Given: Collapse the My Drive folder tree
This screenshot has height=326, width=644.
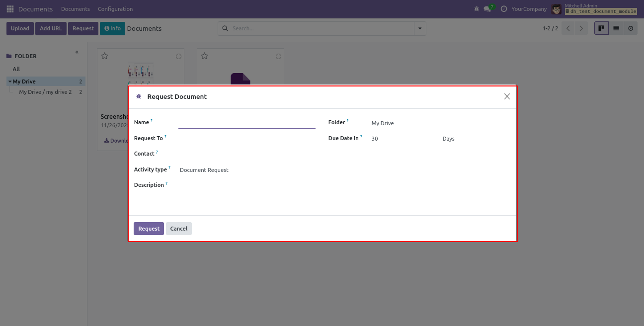Looking at the screenshot, I should 10,81.
